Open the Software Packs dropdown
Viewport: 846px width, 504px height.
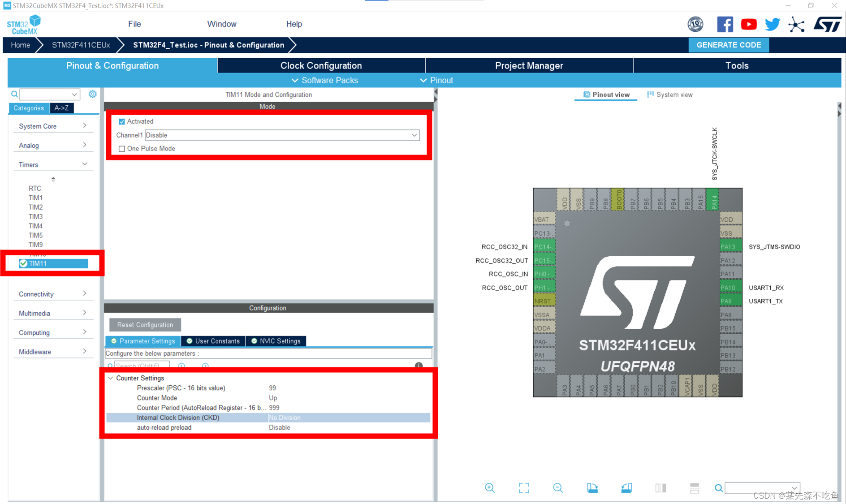(325, 80)
